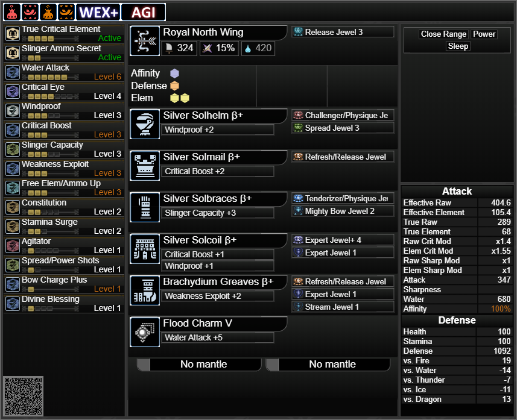Click the QR code thumbnail
Viewport: 517px width, 420px height.
pyautogui.click(x=24, y=396)
